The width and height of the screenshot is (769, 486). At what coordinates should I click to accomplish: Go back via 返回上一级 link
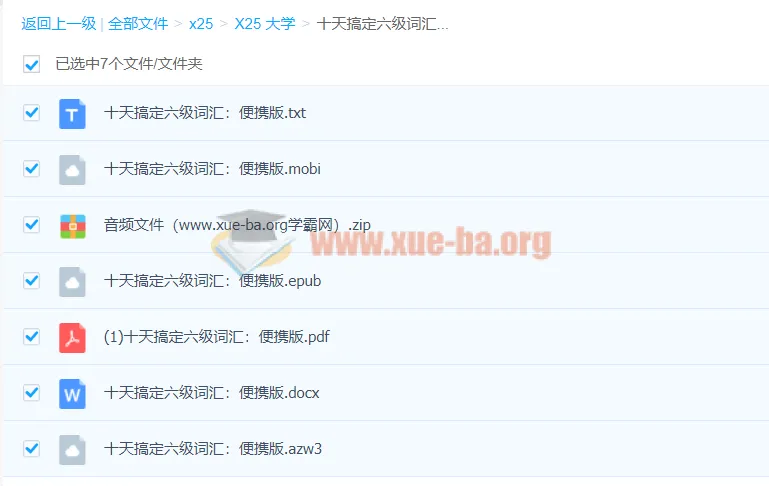tap(58, 24)
